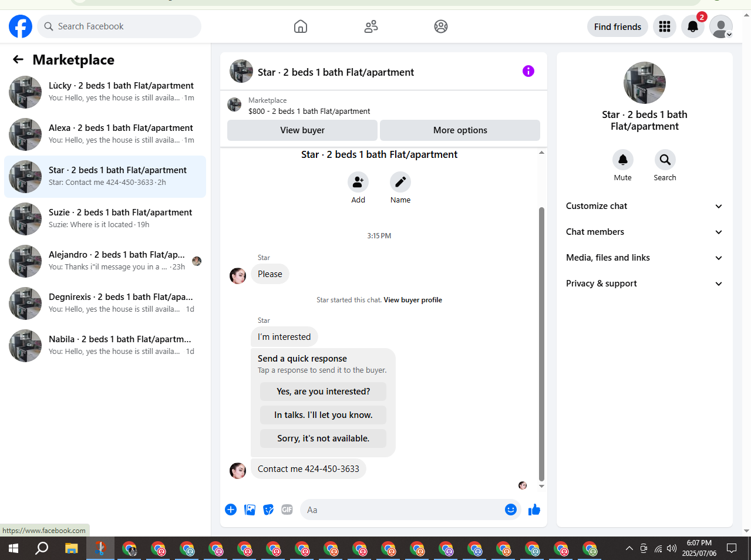751x560 pixels.
Task: Open File Explorer on the taskbar
Action: click(x=72, y=549)
